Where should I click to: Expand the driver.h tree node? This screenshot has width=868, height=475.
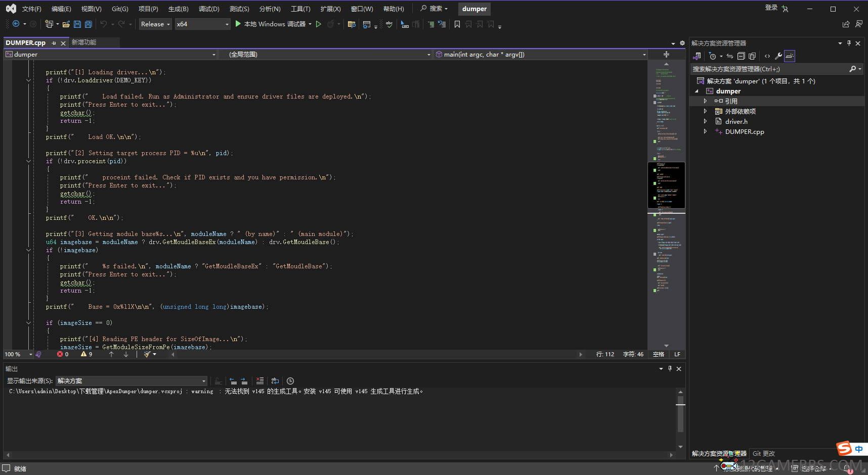[705, 121]
